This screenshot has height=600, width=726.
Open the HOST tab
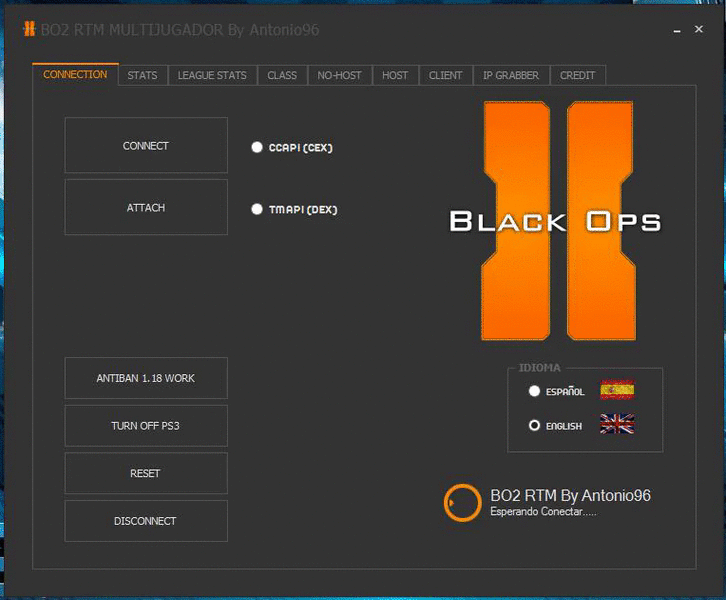(x=395, y=75)
